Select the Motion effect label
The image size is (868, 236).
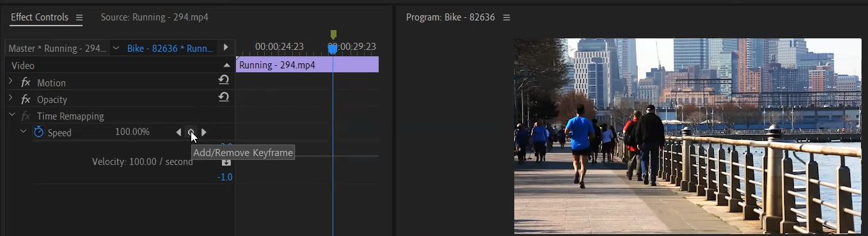click(51, 83)
